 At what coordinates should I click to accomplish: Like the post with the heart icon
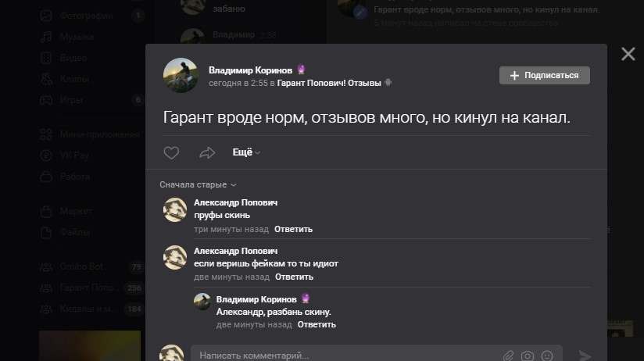(x=171, y=153)
